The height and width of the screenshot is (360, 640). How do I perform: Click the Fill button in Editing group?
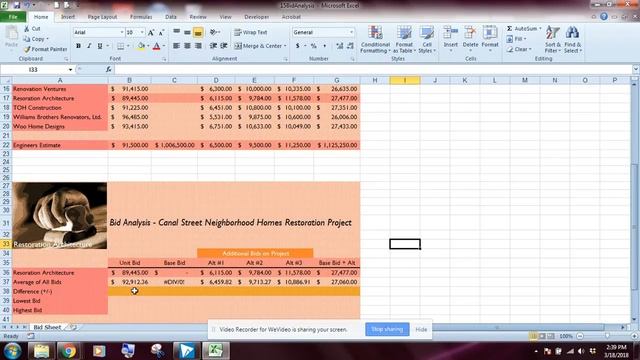[x=516, y=39]
